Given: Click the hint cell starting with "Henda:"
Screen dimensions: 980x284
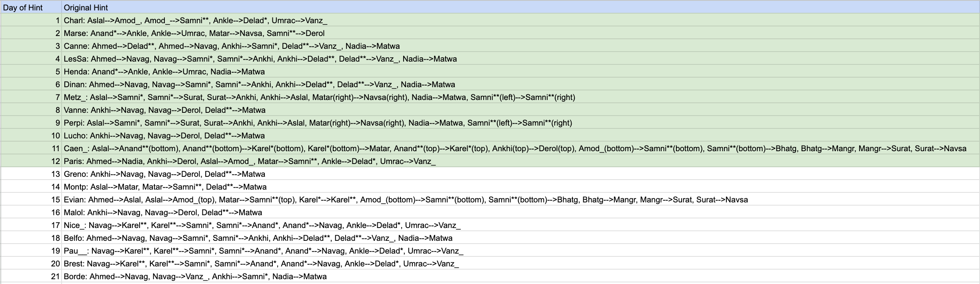Looking at the screenshot, I should tap(521, 71).
